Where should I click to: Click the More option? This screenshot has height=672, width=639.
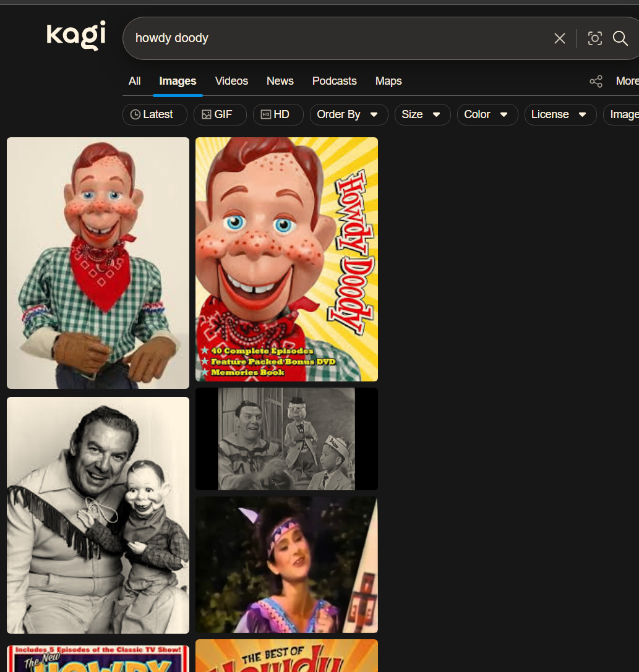[626, 81]
